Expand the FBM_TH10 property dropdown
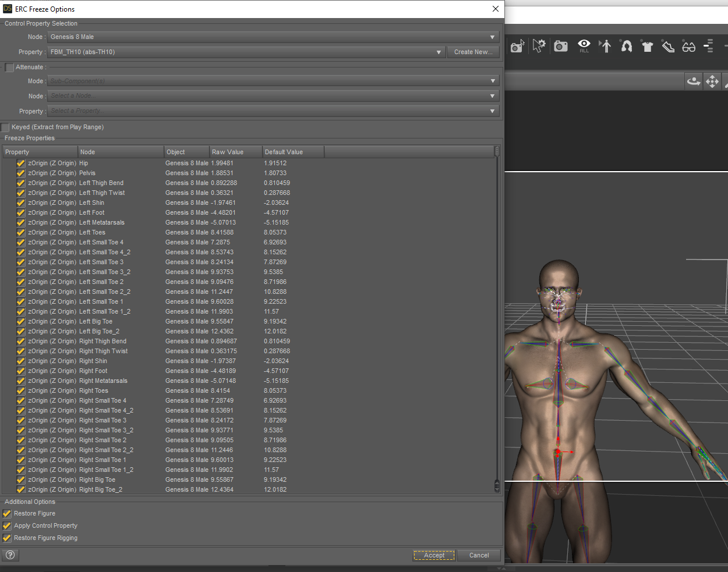 247,52
